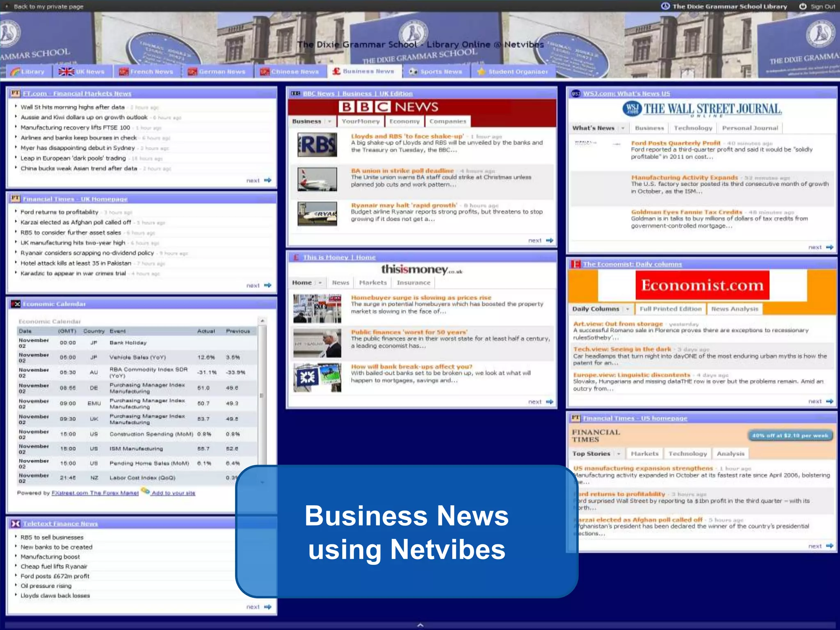Screen dimensions: 840x630
Task: Switch to the German News tab
Action: click(x=217, y=71)
